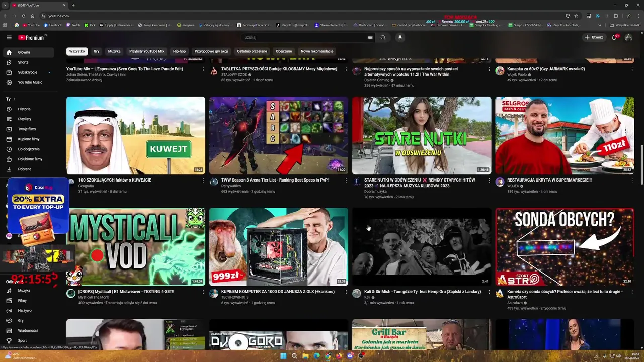Open Playlisty in sidebar
The image size is (644, 362).
28,119
